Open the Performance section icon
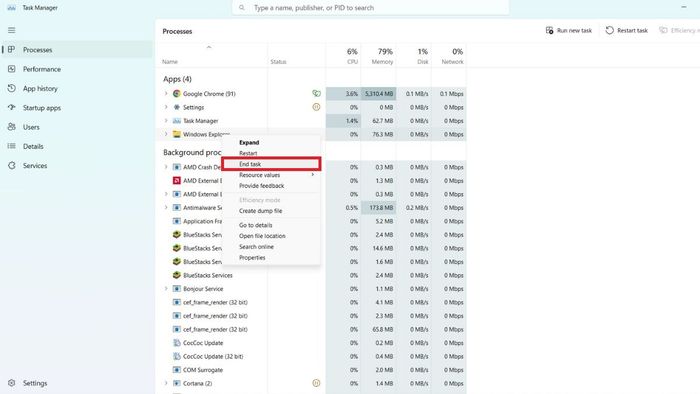Image resolution: width=700 pixels, height=394 pixels. click(x=12, y=69)
